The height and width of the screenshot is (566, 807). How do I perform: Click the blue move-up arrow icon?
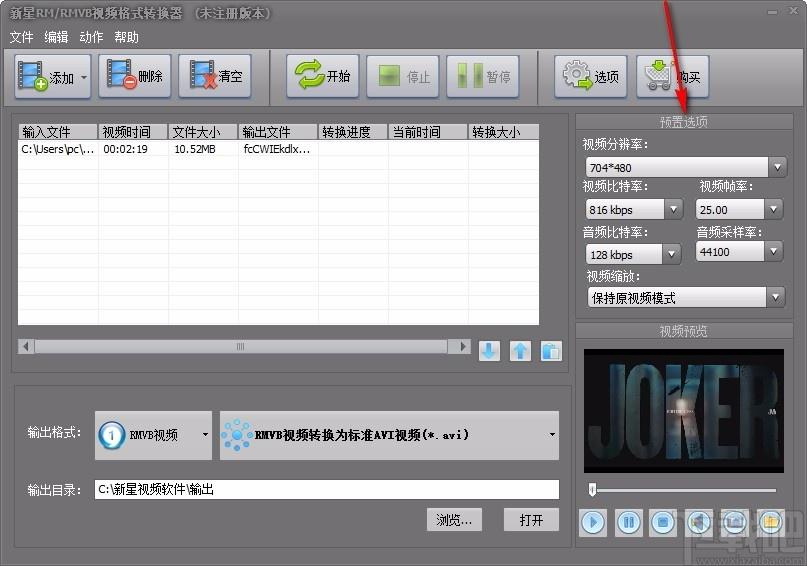[520, 351]
